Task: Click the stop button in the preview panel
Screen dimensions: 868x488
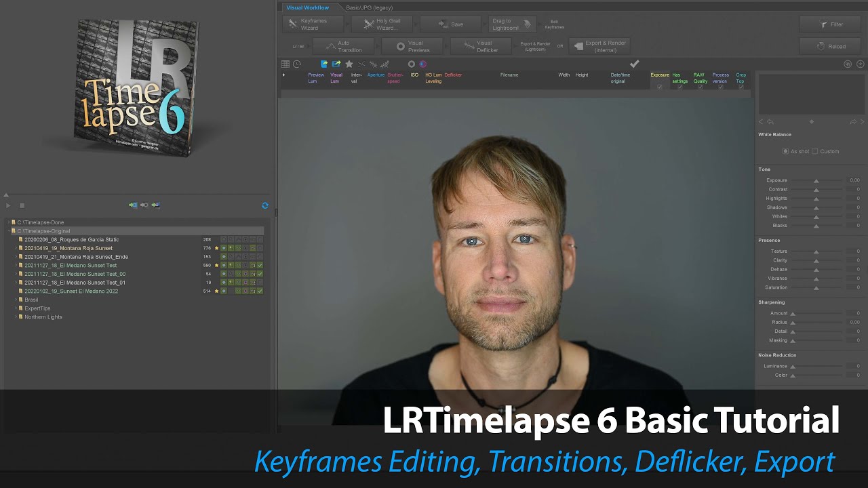Action: (22, 205)
